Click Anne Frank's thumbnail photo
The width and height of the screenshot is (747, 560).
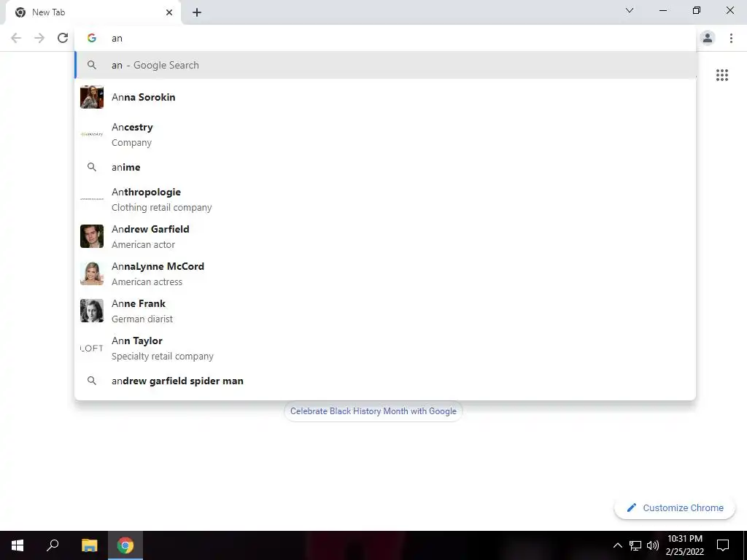coord(92,311)
